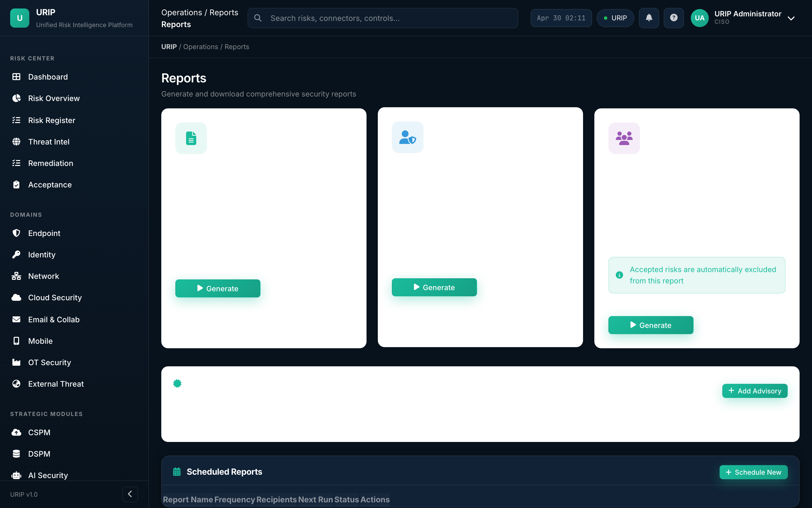This screenshot has height=508, width=812.
Task: Open the URIP tenant status selector
Action: coord(615,18)
